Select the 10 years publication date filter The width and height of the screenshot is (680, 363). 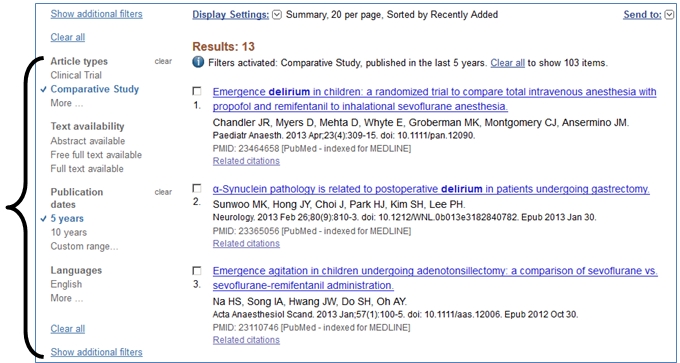[x=69, y=232]
